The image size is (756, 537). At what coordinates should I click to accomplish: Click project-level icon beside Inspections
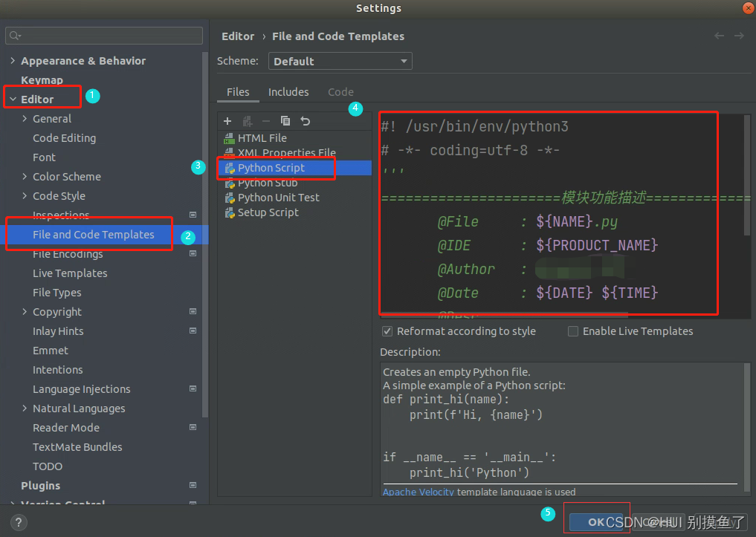[x=193, y=215]
